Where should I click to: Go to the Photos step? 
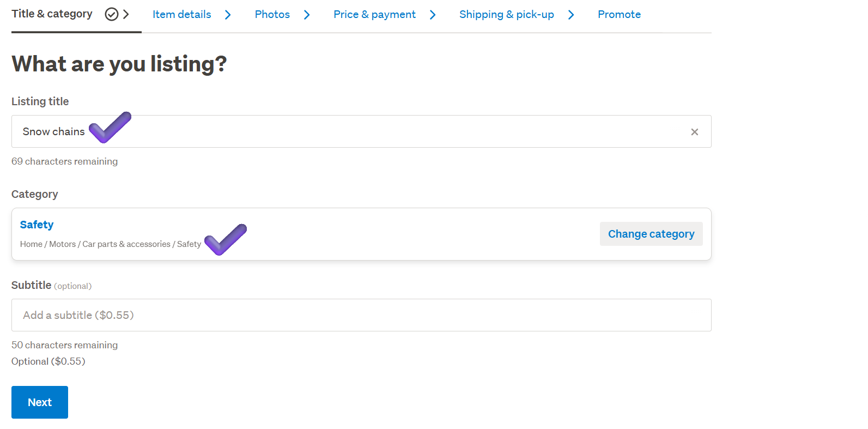[x=272, y=15]
